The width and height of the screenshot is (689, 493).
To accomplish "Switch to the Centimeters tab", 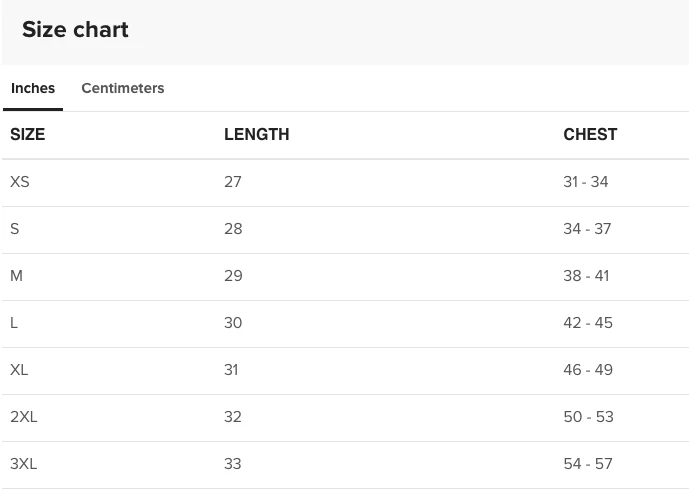I will pyautogui.click(x=122, y=88).
